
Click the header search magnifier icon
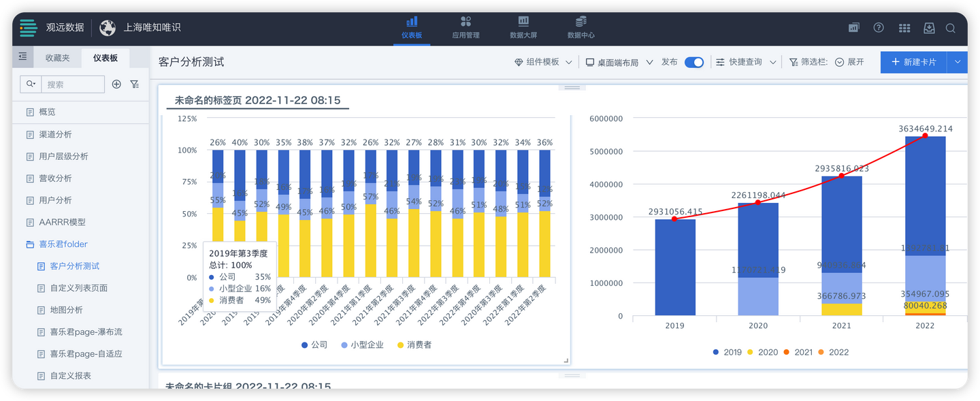tap(951, 28)
